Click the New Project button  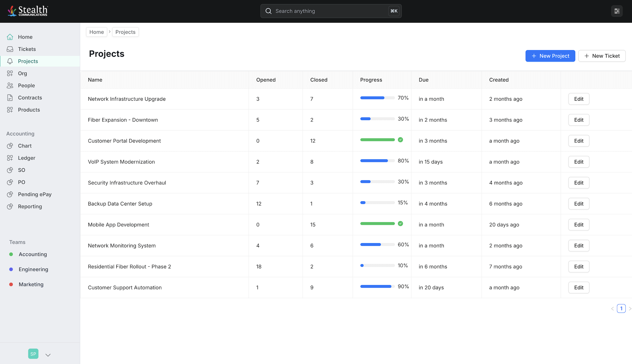(x=550, y=56)
